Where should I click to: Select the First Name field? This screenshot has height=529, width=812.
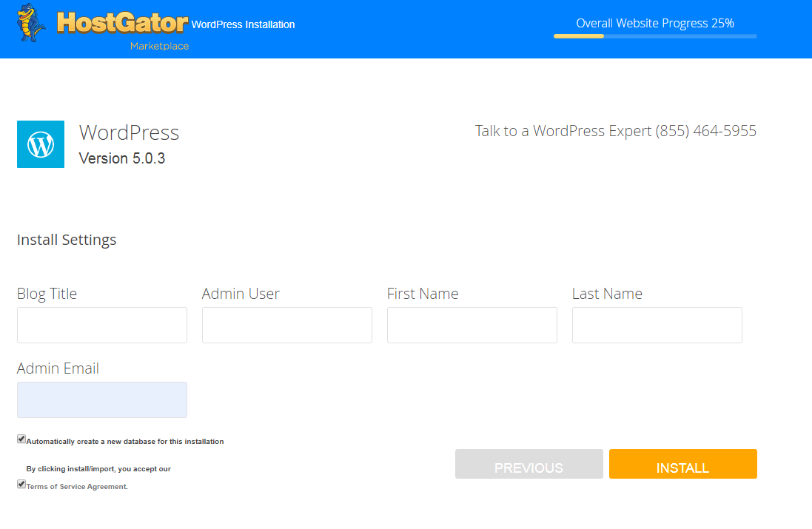pyautogui.click(x=472, y=325)
